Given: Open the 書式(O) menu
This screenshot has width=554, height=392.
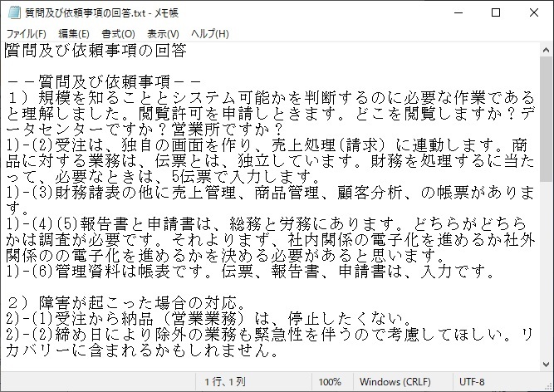Looking at the screenshot, I should (x=118, y=33).
